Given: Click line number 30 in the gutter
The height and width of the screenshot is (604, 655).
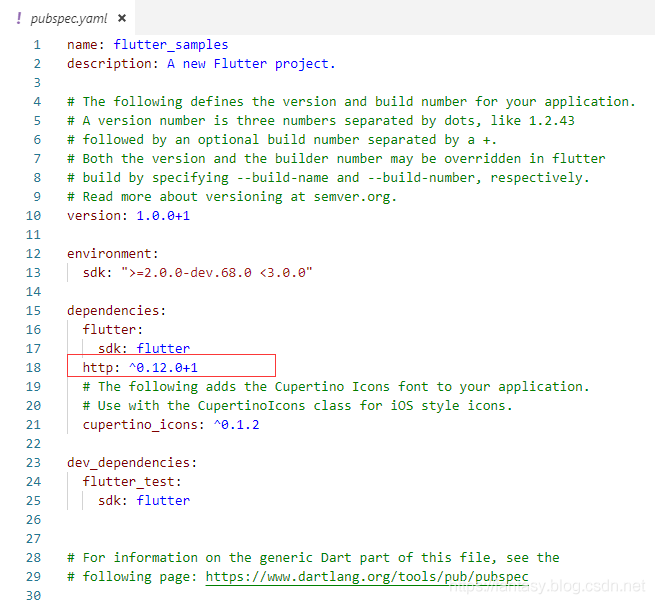Looking at the screenshot, I should click(x=35, y=596).
